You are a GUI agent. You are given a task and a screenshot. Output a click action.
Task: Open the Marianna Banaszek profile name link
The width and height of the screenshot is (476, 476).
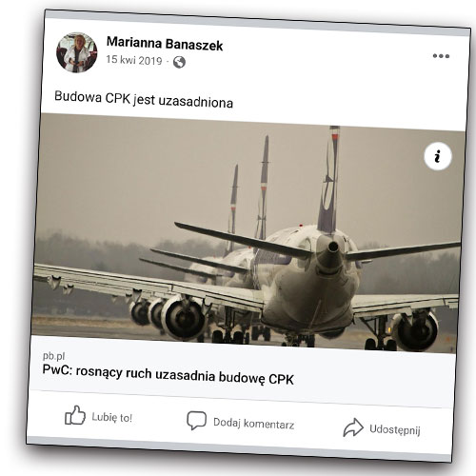pyautogui.click(x=165, y=44)
